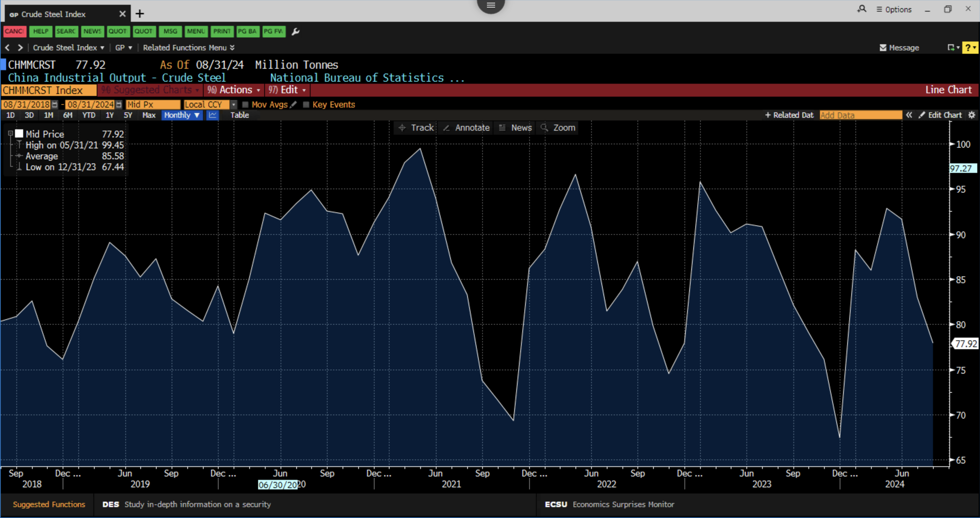The height and width of the screenshot is (518, 980).
Task: Activate the Track crosshair tool
Action: coord(416,128)
